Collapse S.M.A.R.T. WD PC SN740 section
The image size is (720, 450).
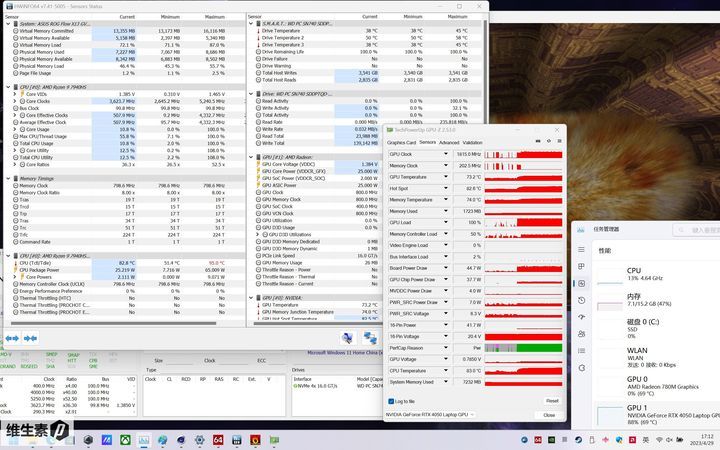pyautogui.click(x=251, y=24)
